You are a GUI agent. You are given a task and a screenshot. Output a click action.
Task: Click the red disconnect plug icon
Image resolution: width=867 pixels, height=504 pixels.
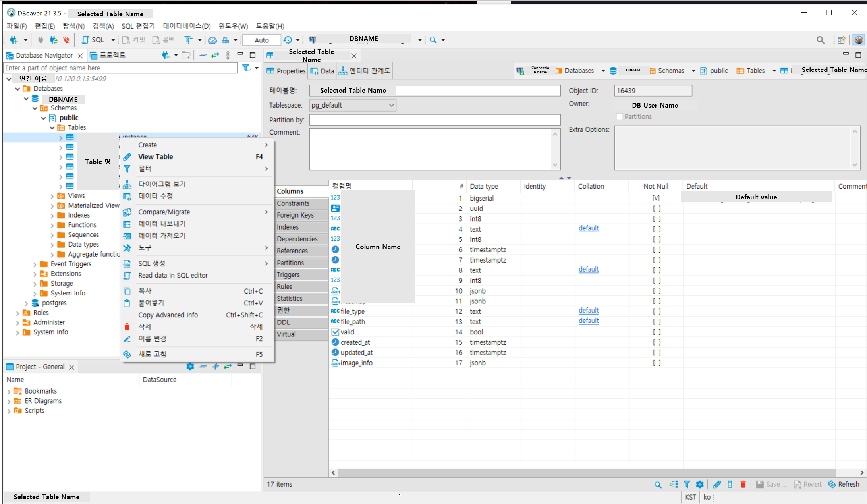coord(66,40)
